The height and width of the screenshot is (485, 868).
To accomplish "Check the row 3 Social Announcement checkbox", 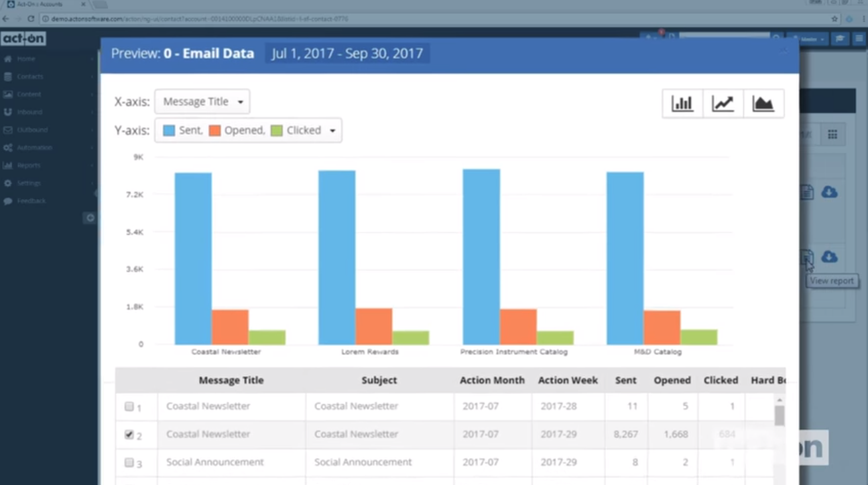I will [x=129, y=462].
